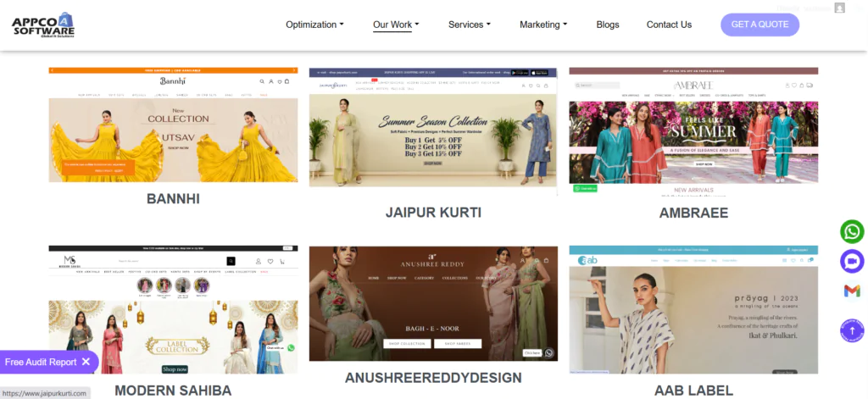Open the AAB Label title link
The image size is (868, 399).
point(693,391)
